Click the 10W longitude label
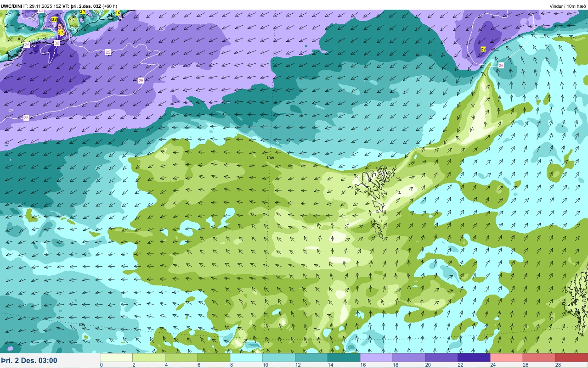Viewport: 588px width, 368px height. click(270, 158)
